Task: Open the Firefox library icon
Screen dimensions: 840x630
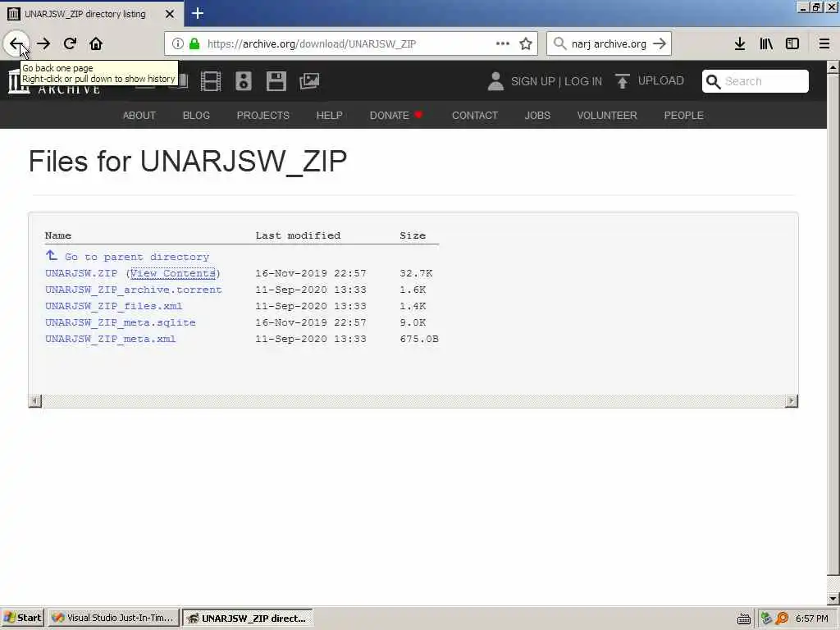Action: (766, 43)
